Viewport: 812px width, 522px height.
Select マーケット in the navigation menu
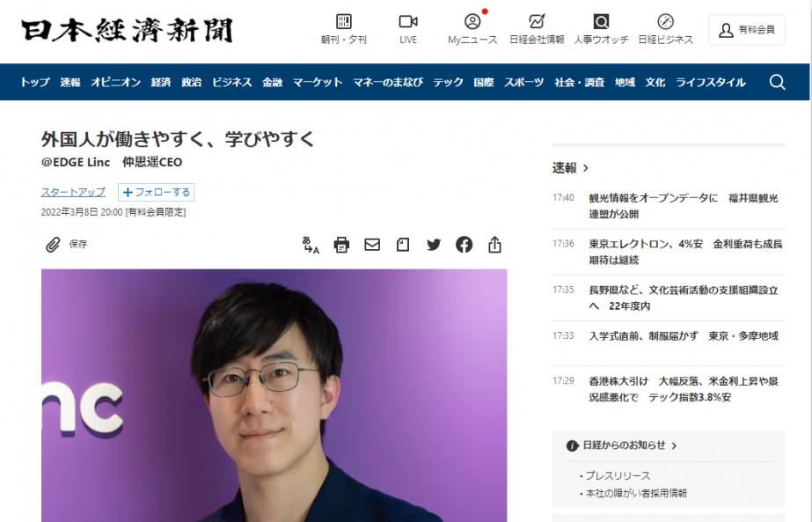coord(318,82)
